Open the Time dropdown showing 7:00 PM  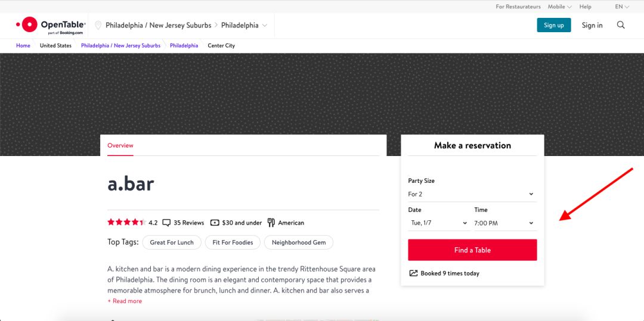(505, 223)
